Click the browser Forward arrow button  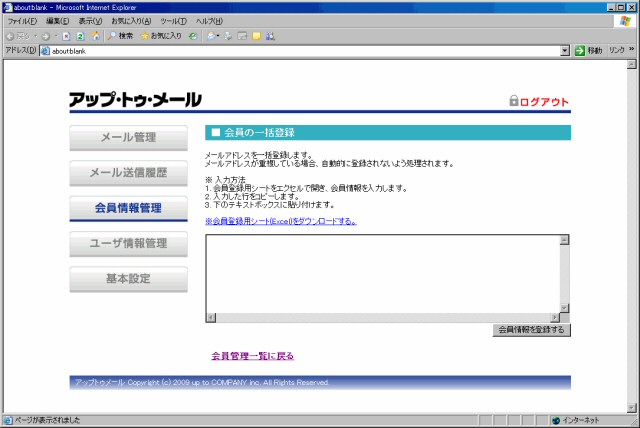coord(45,36)
